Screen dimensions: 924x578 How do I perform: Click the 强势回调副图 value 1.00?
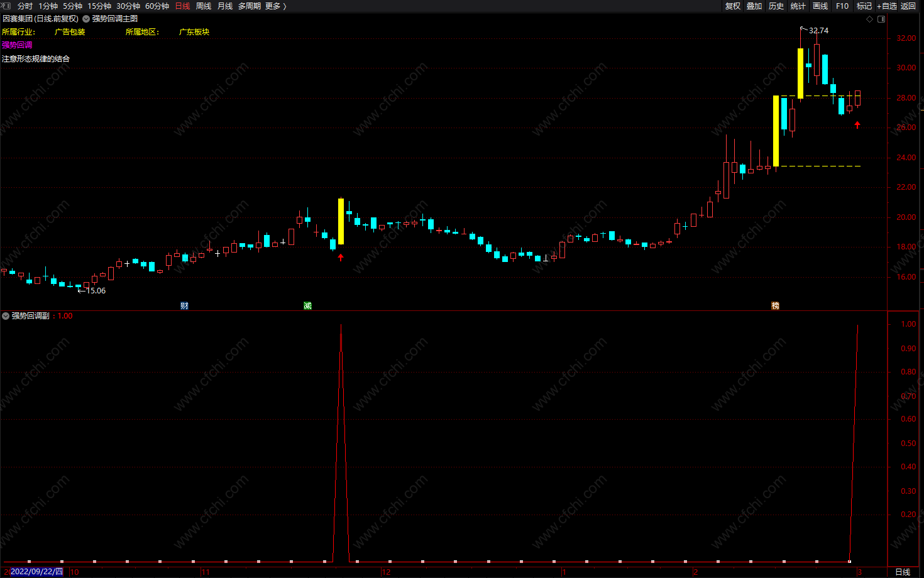pyautogui.click(x=65, y=316)
